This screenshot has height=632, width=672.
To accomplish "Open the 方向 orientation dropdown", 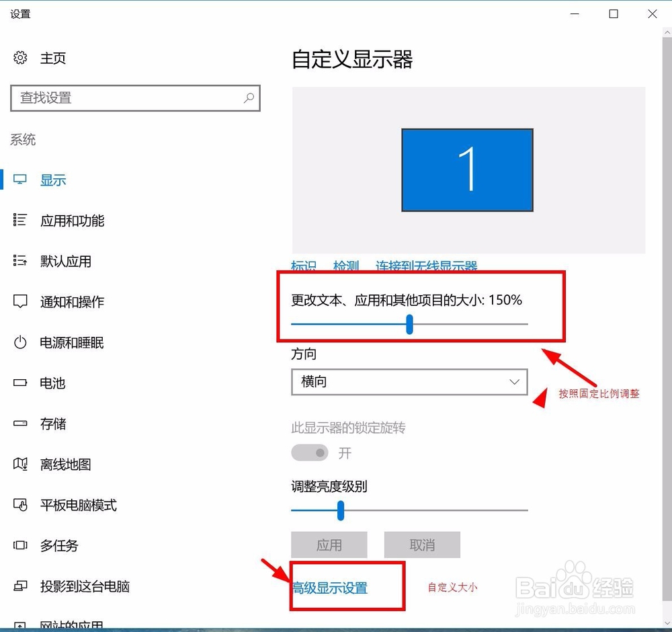I will click(409, 382).
